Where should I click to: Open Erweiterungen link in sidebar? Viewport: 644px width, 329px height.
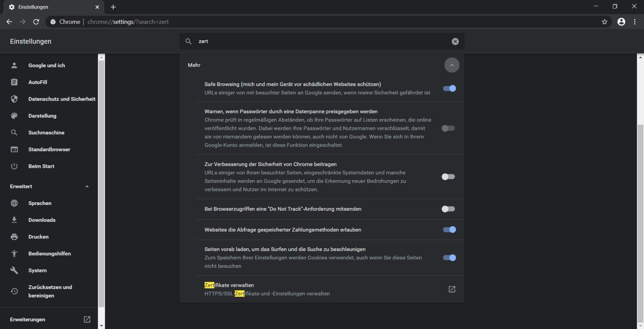coord(28,319)
